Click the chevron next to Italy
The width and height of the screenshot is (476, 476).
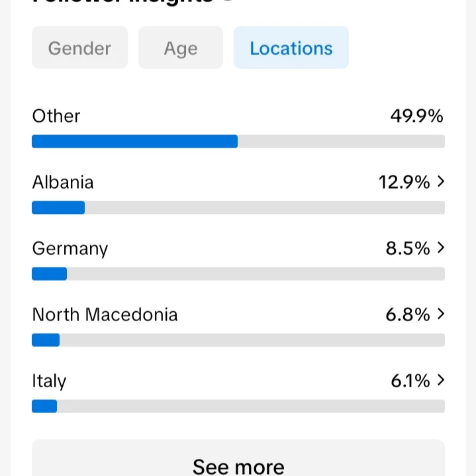coord(441,381)
